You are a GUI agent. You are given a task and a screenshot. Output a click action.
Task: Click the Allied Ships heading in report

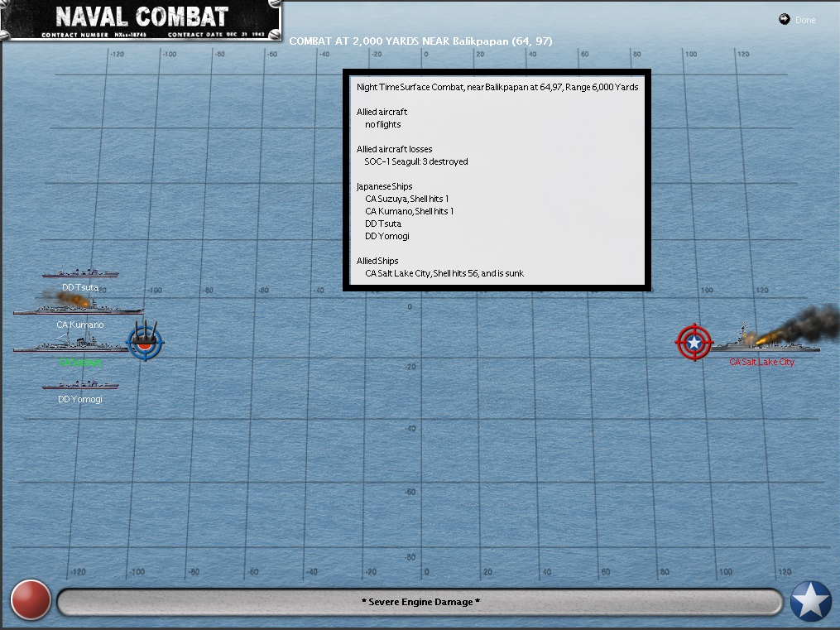tap(377, 261)
